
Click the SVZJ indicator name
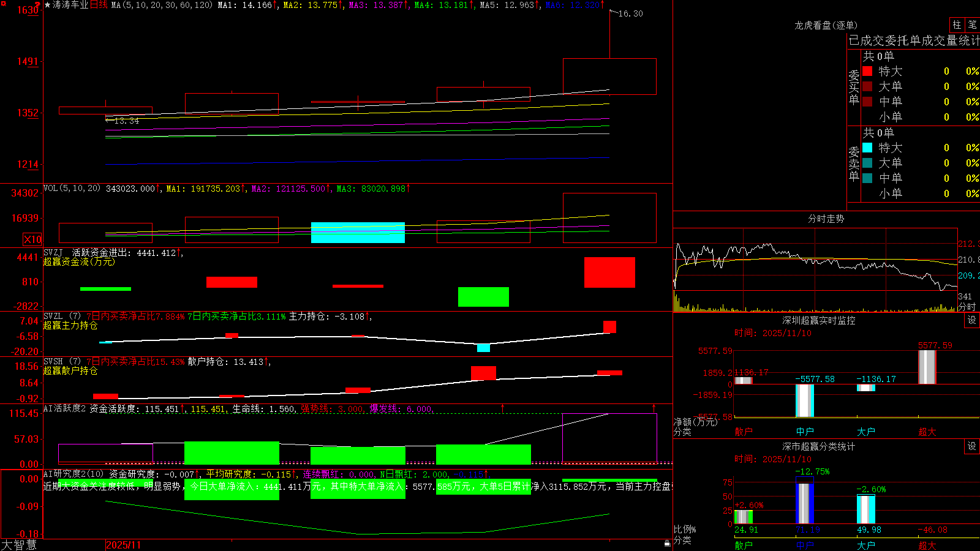pyautogui.click(x=53, y=252)
